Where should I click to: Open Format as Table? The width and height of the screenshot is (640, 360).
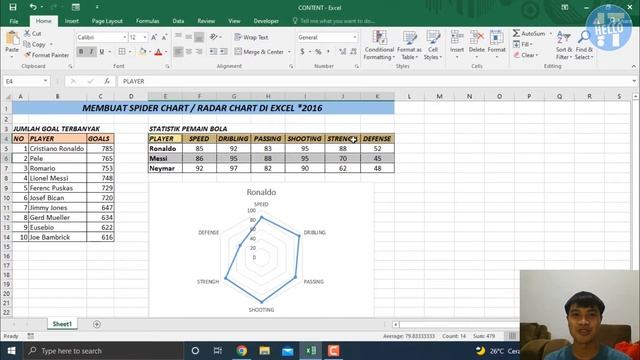tap(409, 45)
